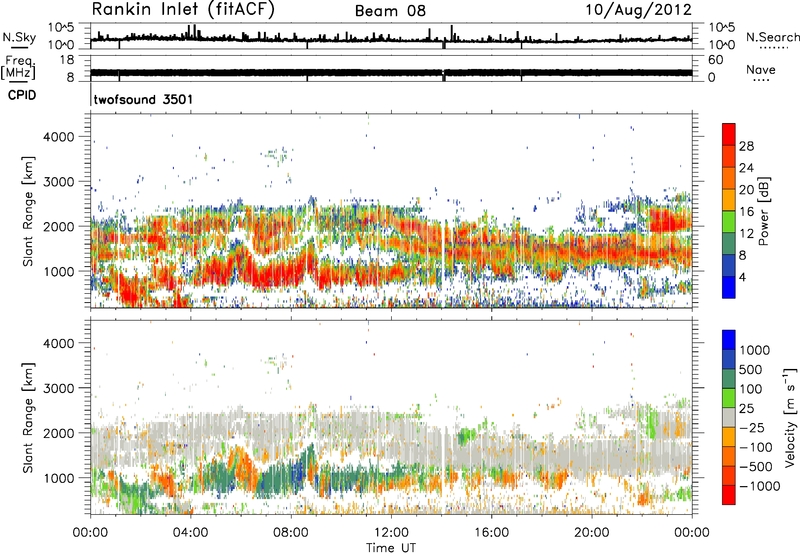The width and height of the screenshot is (800, 554).
Task: Click the title 'Rankin Inlet (fitACF)'
Action: tap(183, 10)
